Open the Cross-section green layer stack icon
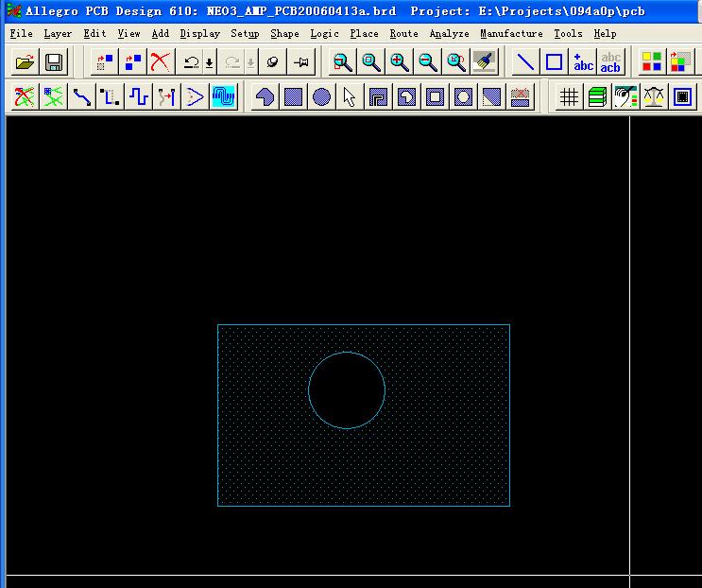The width and height of the screenshot is (702, 588). pyautogui.click(x=597, y=96)
